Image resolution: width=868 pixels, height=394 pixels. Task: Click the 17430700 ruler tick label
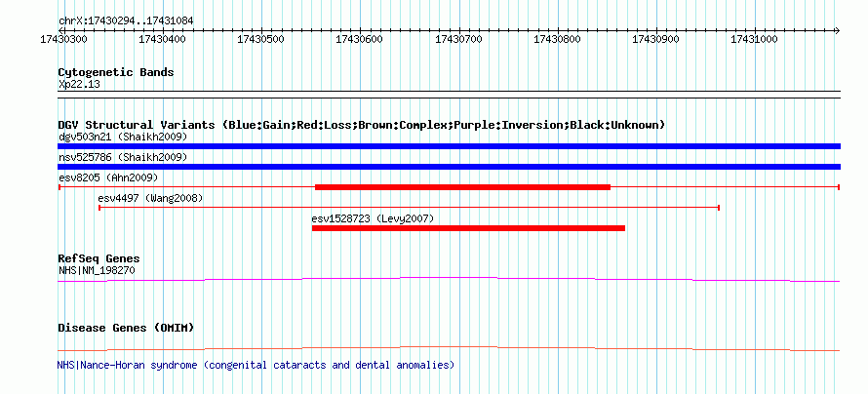458,39
